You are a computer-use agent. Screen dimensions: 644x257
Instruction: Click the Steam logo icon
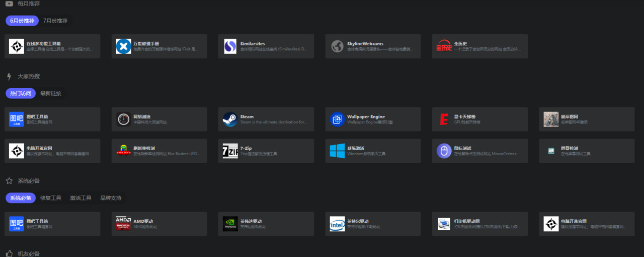pos(230,119)
